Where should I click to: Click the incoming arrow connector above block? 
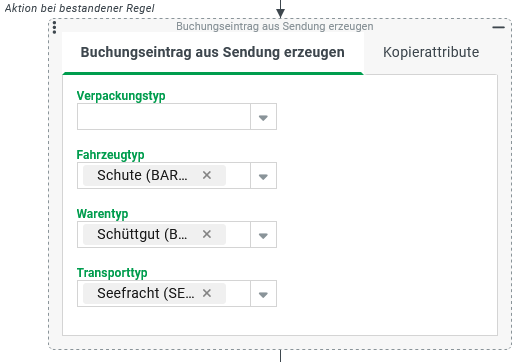coord(280,9)
